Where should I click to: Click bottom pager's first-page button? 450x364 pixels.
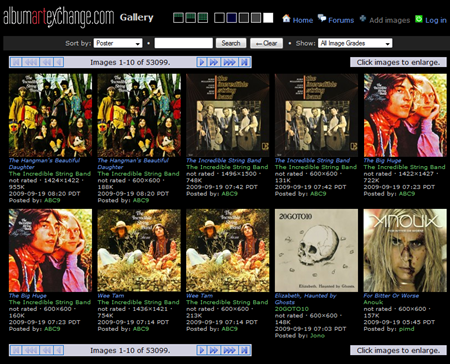[16, 350]
